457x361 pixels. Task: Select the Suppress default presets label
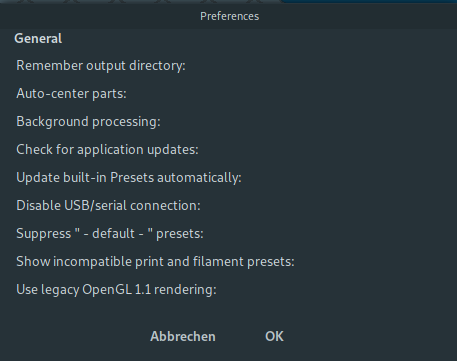(x=110, y=234)
